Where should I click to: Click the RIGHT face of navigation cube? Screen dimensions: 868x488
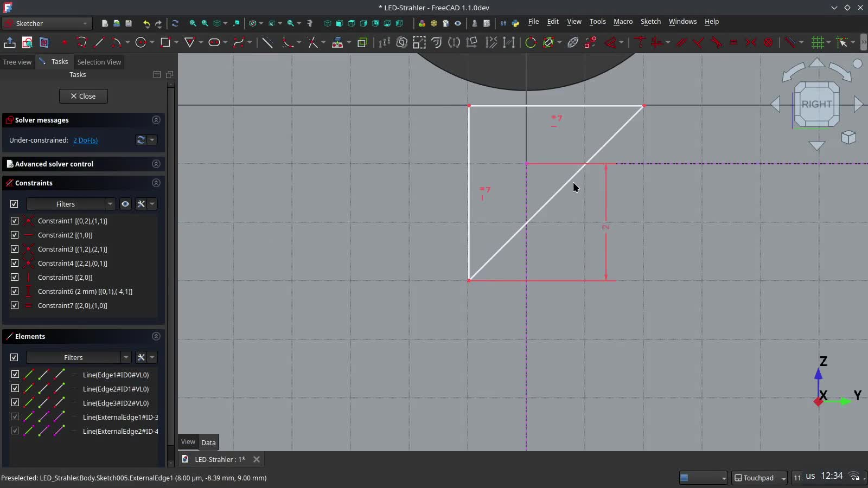click(x=816, y=104)
